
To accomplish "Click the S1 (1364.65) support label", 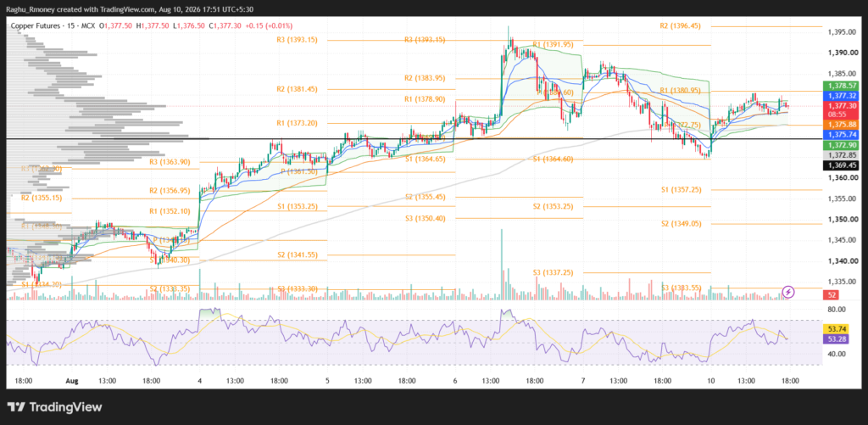I will 426,159.
